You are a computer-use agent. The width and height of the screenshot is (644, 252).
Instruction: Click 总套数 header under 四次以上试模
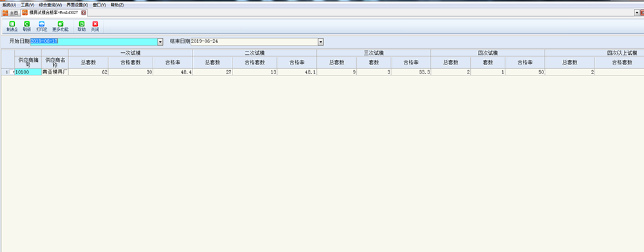570,63
